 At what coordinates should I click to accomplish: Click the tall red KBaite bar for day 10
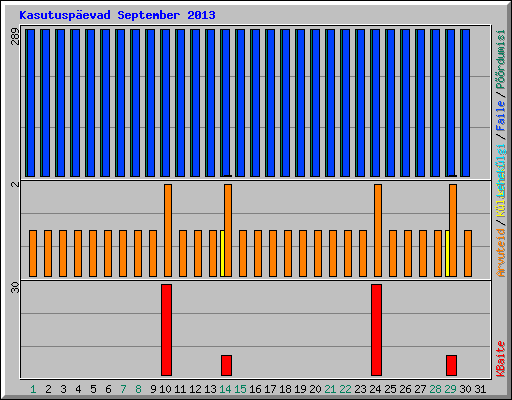point(166,330)
